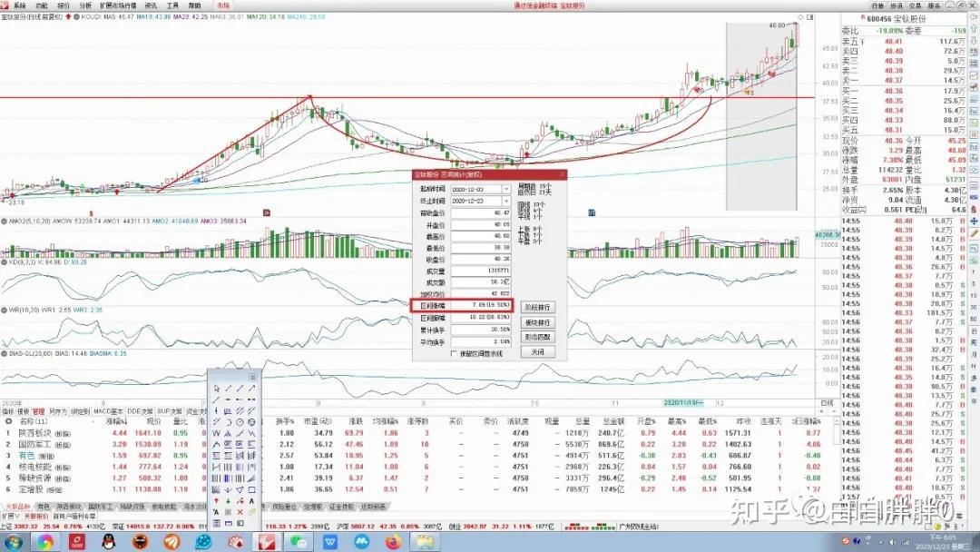Click the gear icon in table header
Viewport: 980px width, 552px height.
(x=9, y=421)
